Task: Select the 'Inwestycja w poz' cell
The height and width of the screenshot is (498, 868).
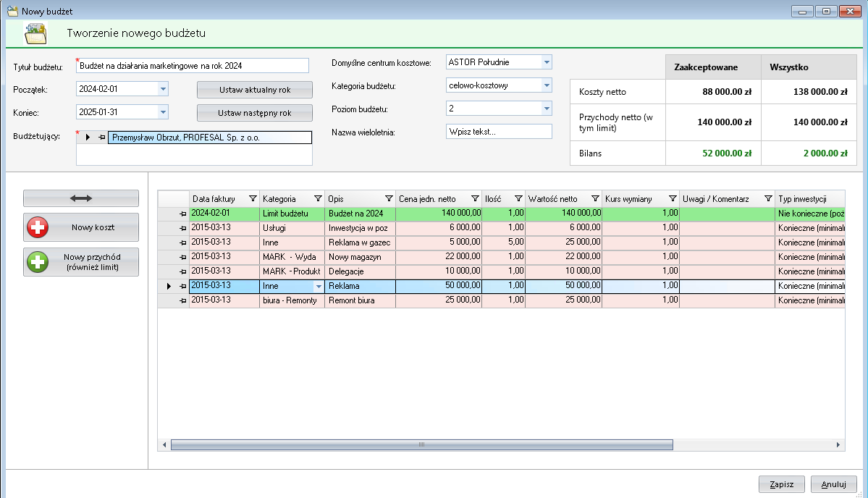Action: (360, 228)
